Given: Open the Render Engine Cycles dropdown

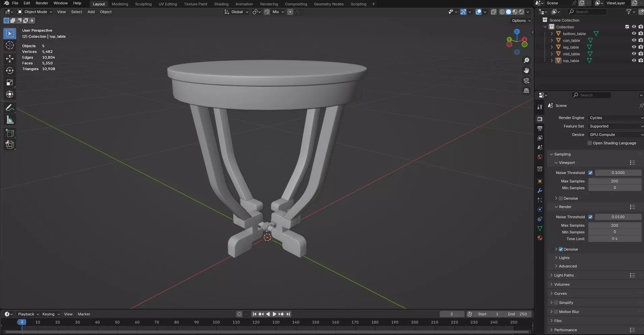Looking at the screenshot, I should [615, 118].
